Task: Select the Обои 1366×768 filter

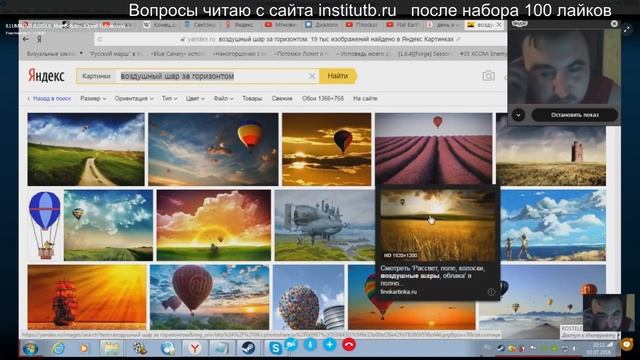Action: (x=323, y=98)
